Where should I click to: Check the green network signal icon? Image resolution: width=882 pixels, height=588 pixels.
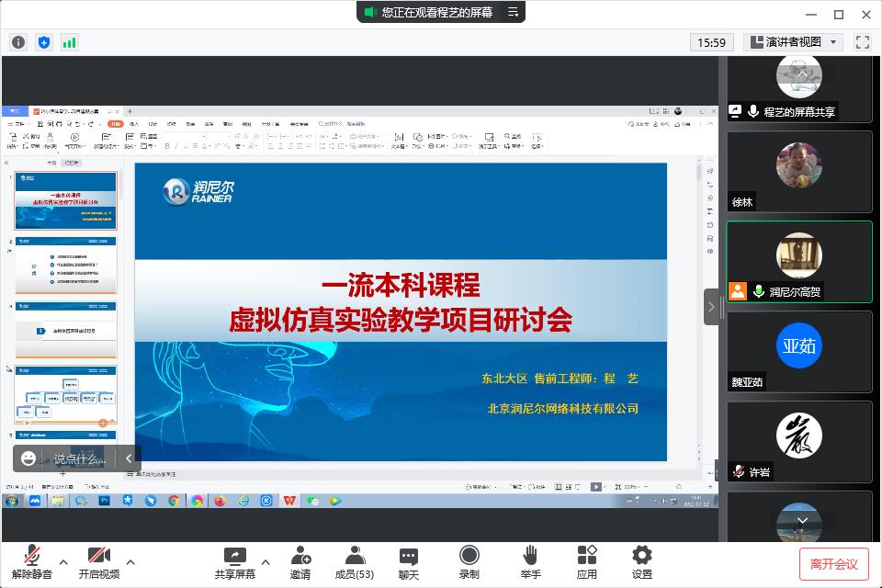[69, 42]
